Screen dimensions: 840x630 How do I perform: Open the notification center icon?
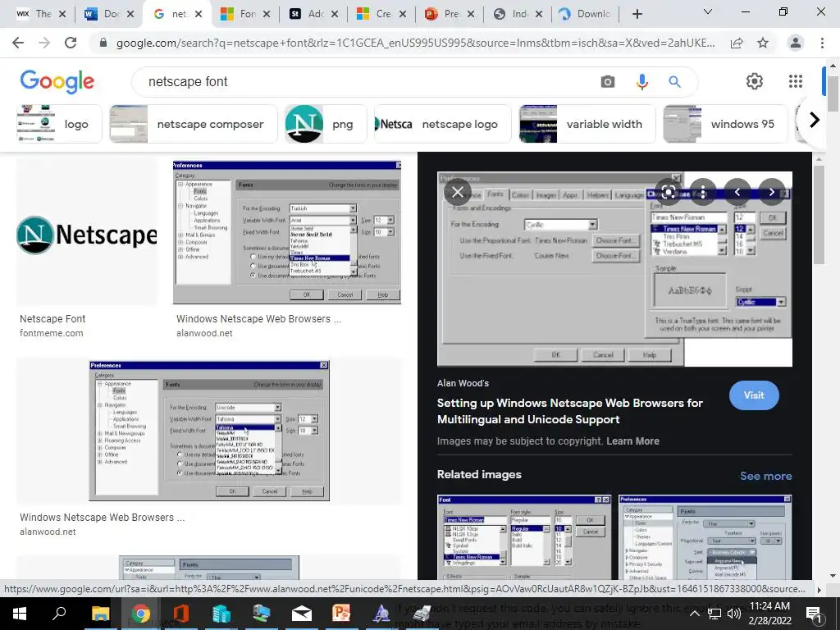(813, 614)
